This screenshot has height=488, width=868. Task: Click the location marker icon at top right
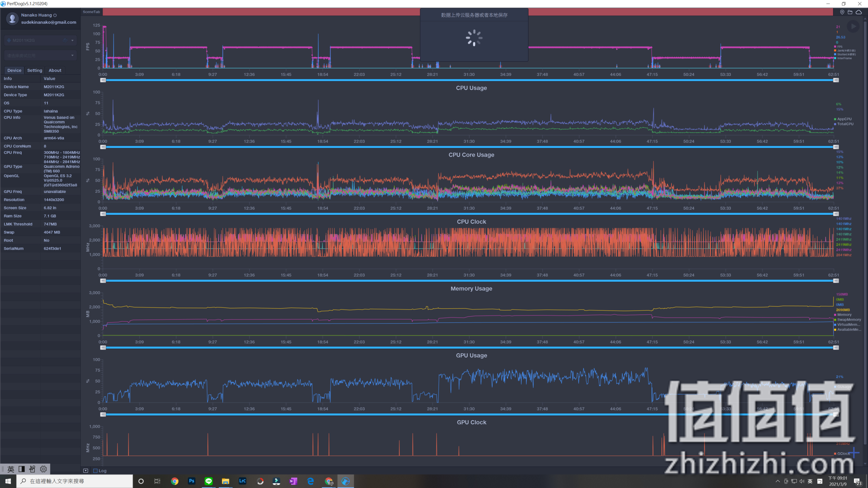tap(842, 12)
